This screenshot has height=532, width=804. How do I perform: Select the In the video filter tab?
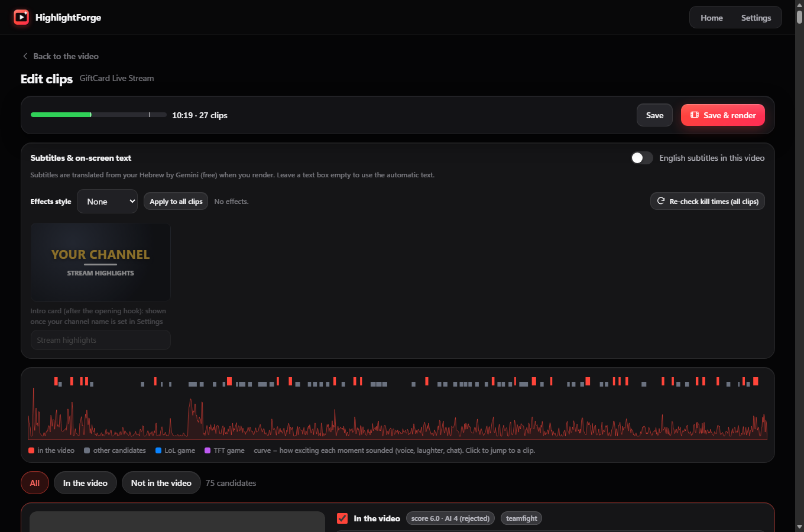tap(85, 483)
